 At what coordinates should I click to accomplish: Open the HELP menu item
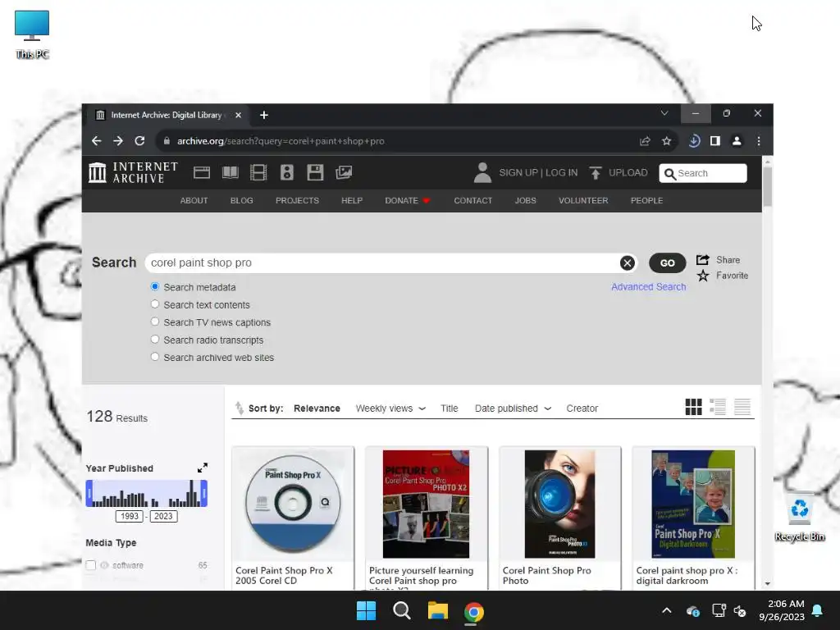[352, 200]
